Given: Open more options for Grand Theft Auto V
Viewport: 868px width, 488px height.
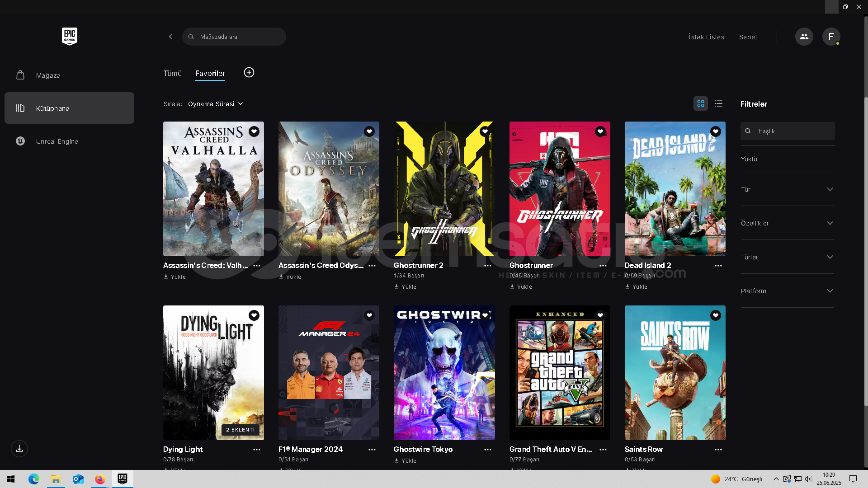Looking at the screenshot, I should click(x=603, y=450).
